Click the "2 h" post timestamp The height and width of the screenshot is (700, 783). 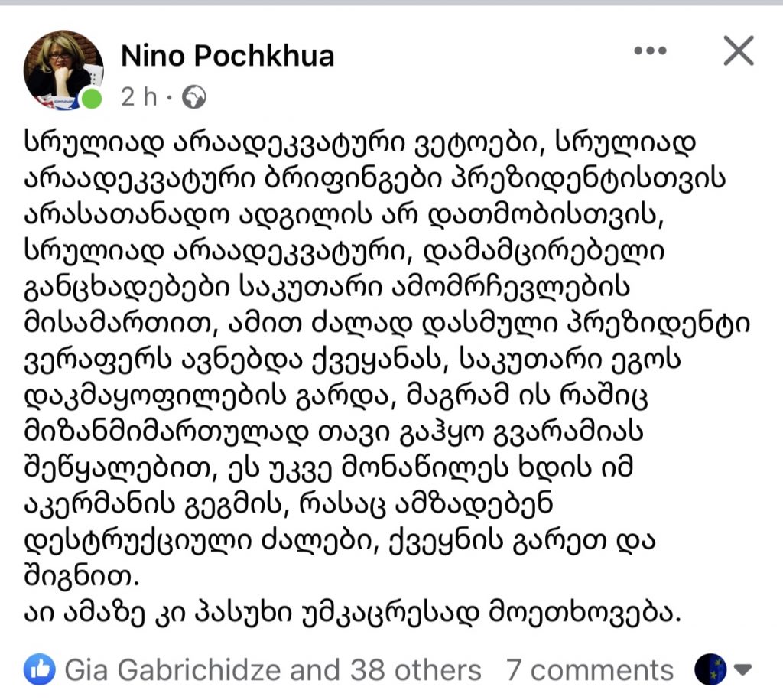[138, 97]
